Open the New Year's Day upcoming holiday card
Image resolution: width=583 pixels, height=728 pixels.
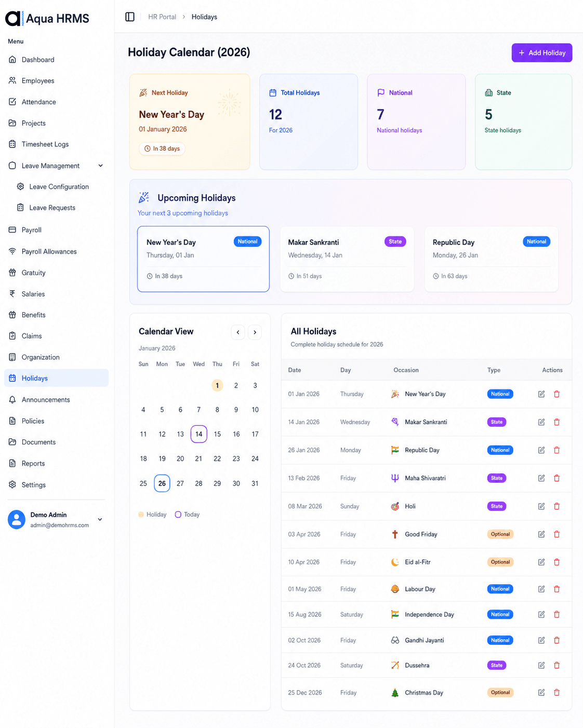click(x=203, y=259)
